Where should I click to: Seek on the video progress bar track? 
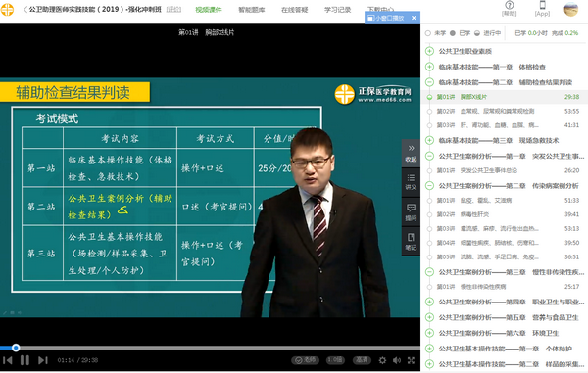[210, 348]
